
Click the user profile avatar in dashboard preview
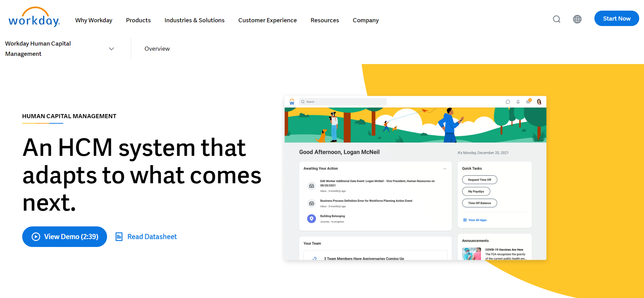pyautogui.click(x=539, y=102)
